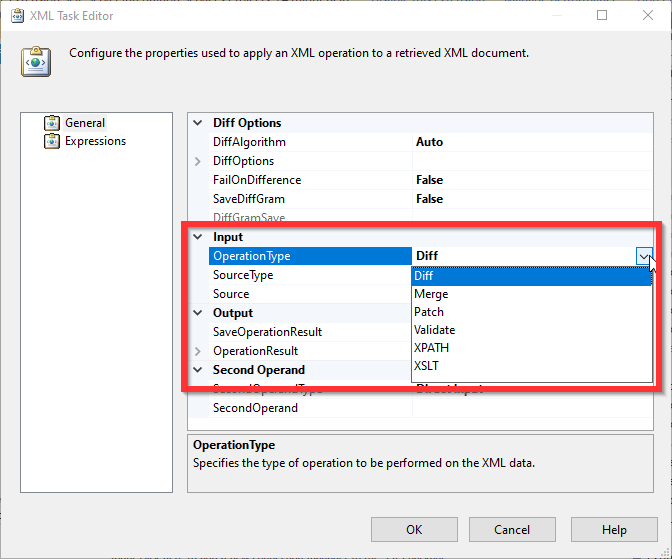
Task: Collapse the Input category
Action: click(x=198, y=237)
